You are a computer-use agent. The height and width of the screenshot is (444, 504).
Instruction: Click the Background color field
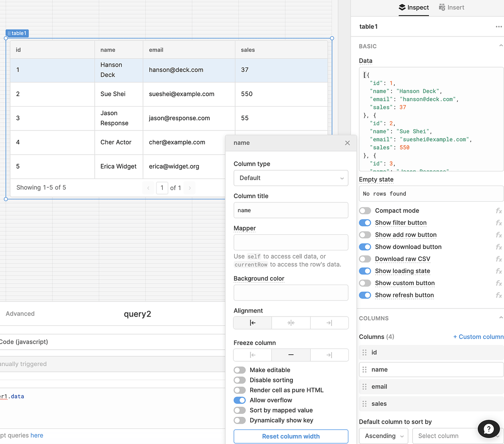point(291,293)
